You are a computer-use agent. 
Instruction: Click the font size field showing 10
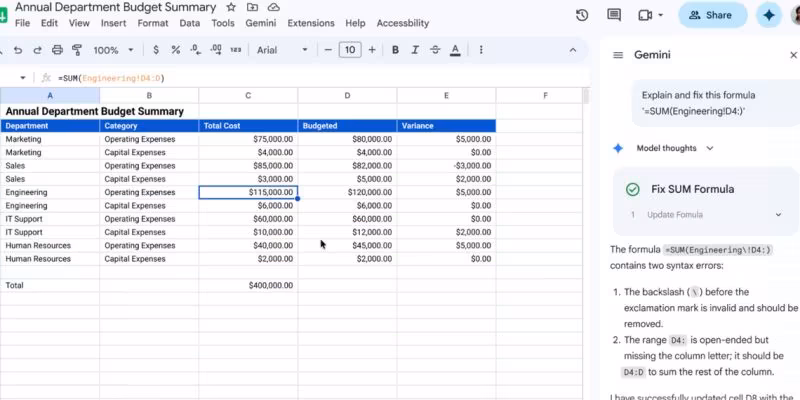click(x=350, y=50)
